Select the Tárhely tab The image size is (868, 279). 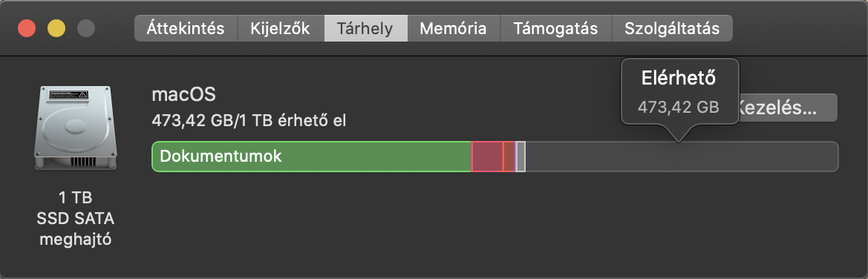(366, 28)
